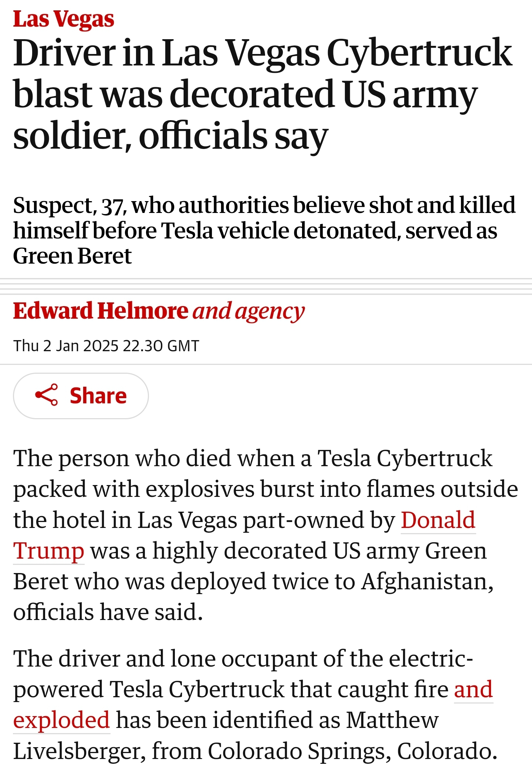The height and width of the screenshot is (776, 532).
Task: Click 'officials have said.' ending the first paragraph
Action: click(x=108, y=612)
